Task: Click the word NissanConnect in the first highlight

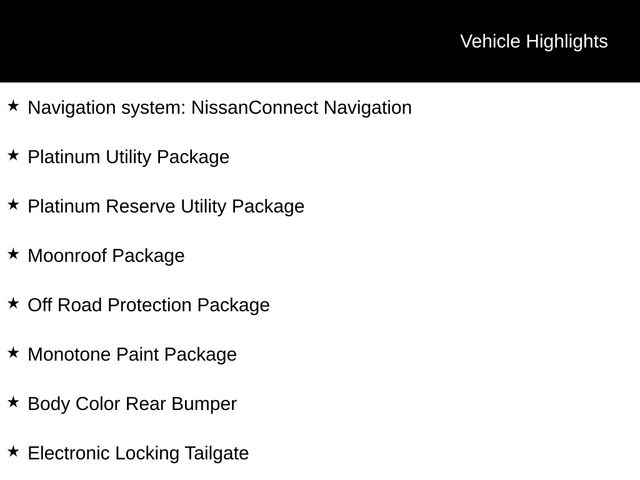Action: [x=254, y=108]
